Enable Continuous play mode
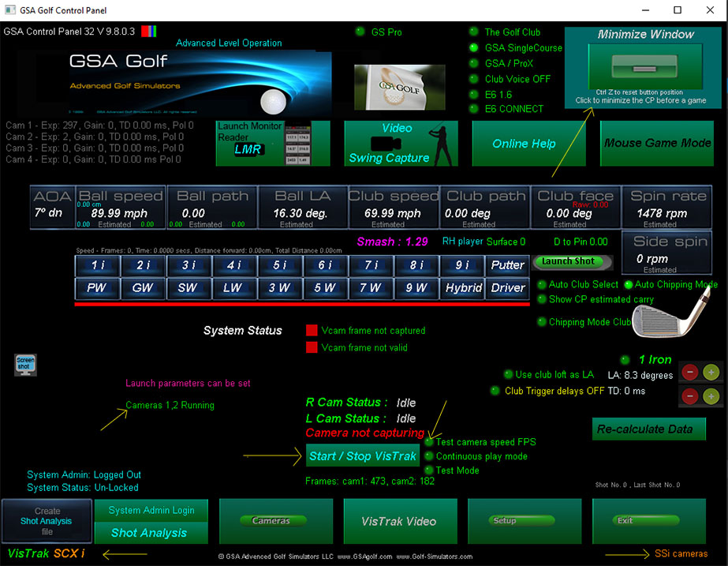The width and height of the screenshot is (728, 566). point(429,456)
